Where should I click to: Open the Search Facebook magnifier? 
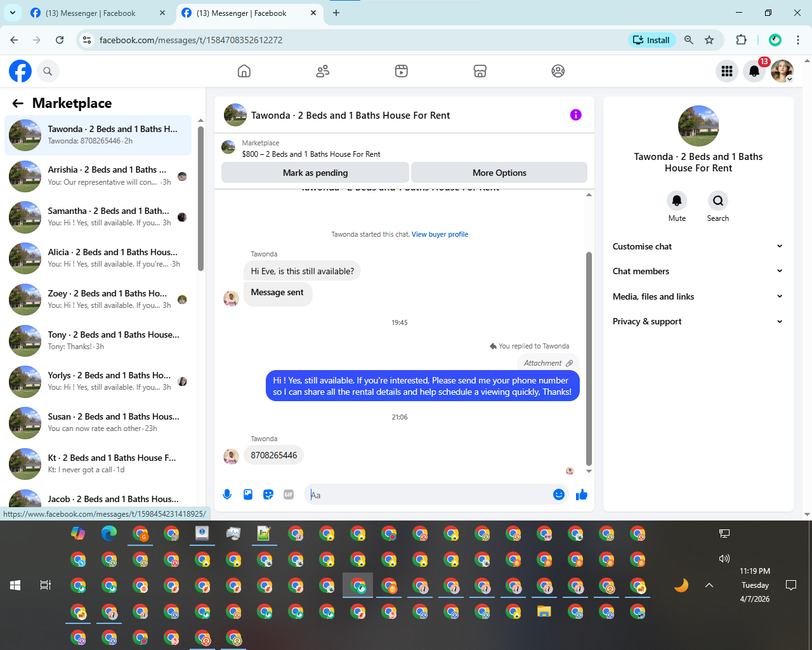click(x=48, y=71)
